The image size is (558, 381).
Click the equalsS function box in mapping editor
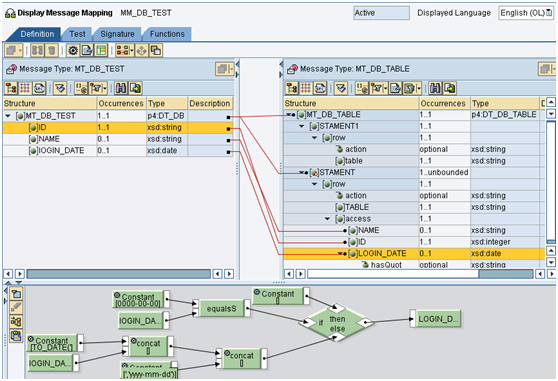pyautogui.click(x=222, y=309)
